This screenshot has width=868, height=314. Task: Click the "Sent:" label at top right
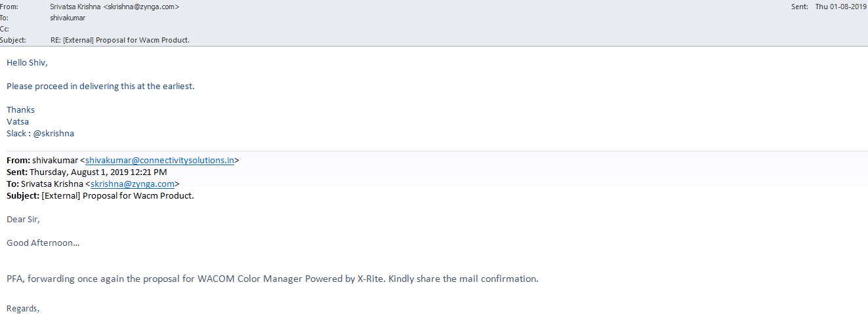point(800,7)
